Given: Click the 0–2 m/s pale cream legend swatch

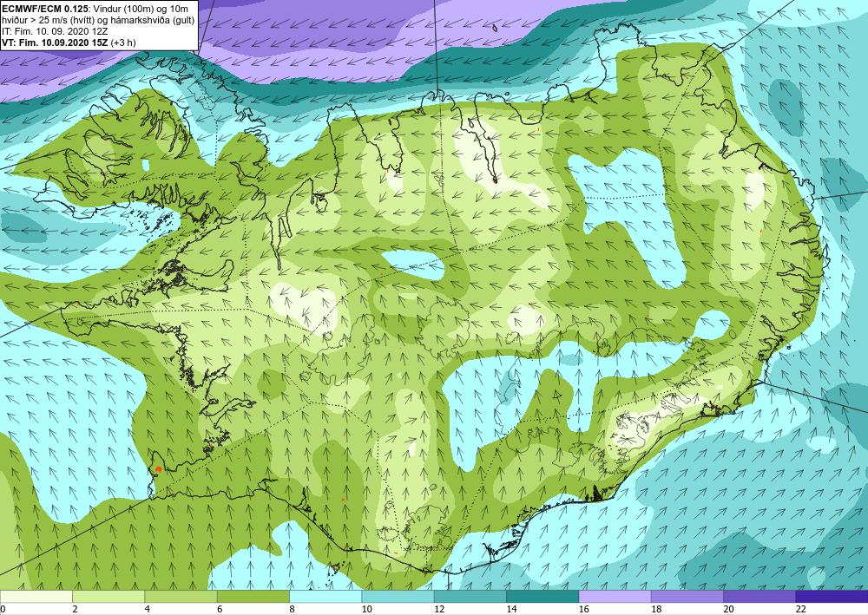Looking at the screenshot, I should tap(36, 596).
